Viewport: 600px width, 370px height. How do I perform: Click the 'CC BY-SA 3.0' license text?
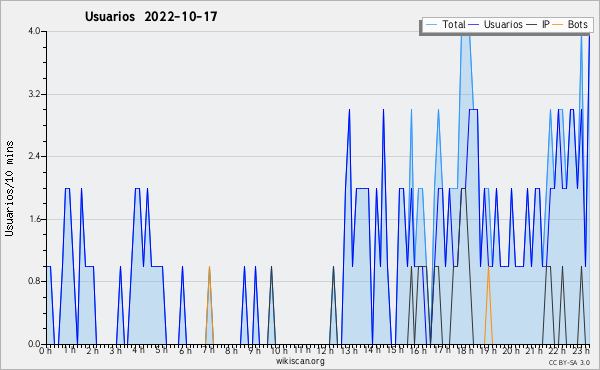tap(569, 362)
